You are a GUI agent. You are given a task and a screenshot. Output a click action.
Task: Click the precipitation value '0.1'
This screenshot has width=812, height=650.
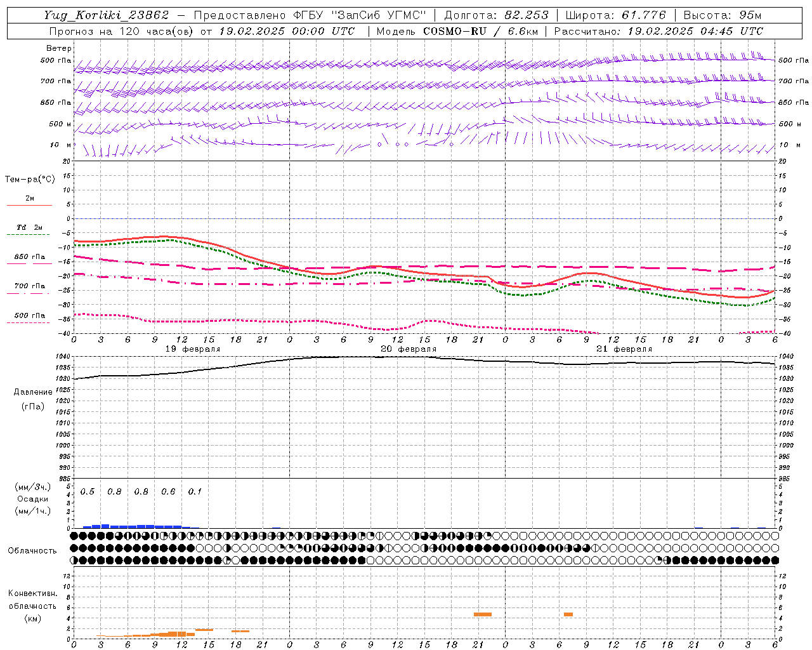[195, 492]
